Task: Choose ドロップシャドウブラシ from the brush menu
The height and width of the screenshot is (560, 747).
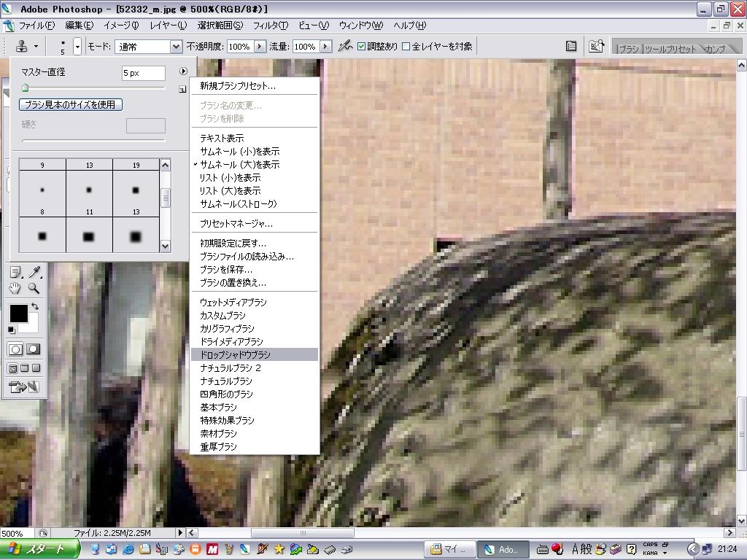Action: (x=235, y=354)
